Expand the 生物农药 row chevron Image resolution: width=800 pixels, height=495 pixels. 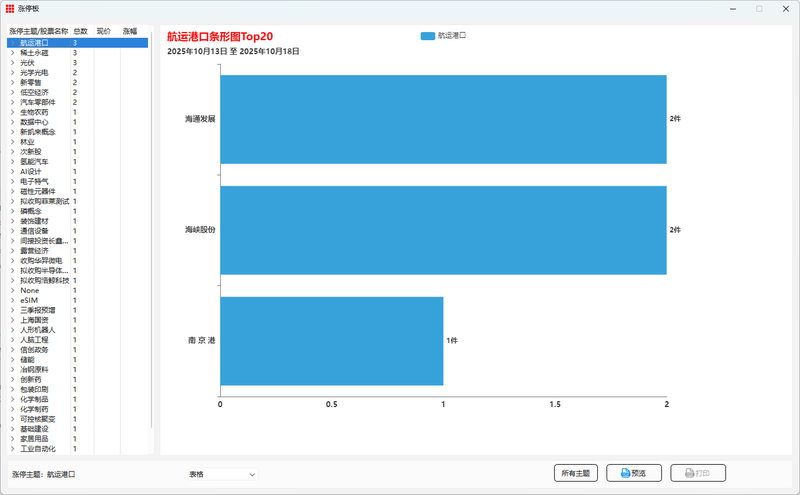tap(13, 112)
